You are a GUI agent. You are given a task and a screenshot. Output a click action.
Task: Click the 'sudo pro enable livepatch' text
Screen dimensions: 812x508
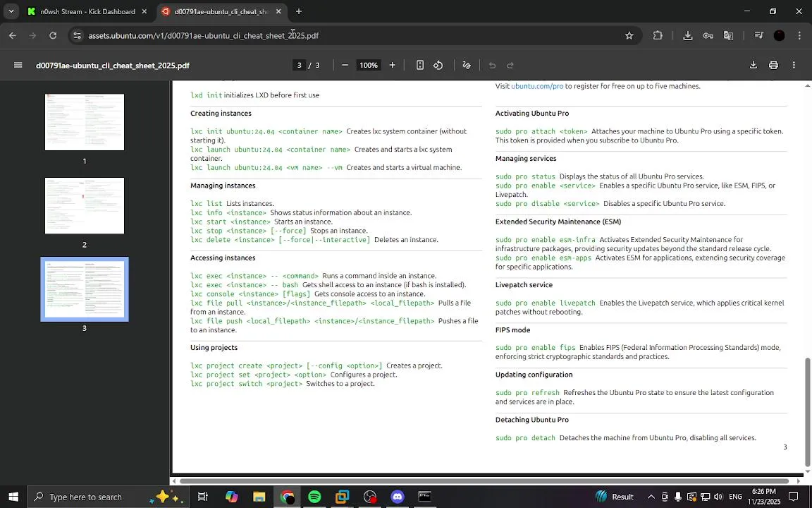click(546, 303)
